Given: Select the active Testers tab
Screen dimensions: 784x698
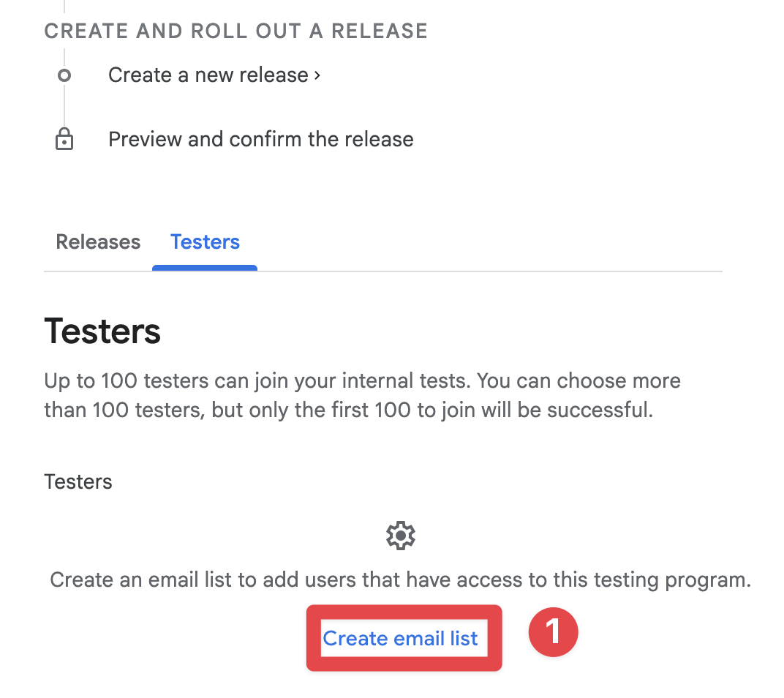Looking at the screenshot, I should tap(205, 241).
